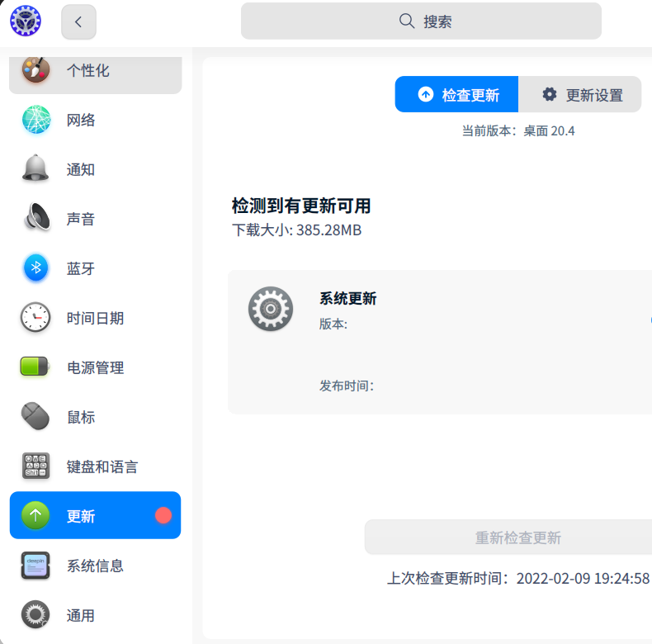Open the 声音 speaker icon
This screenshot has height=644, width=652.
[x=37, y=217]
